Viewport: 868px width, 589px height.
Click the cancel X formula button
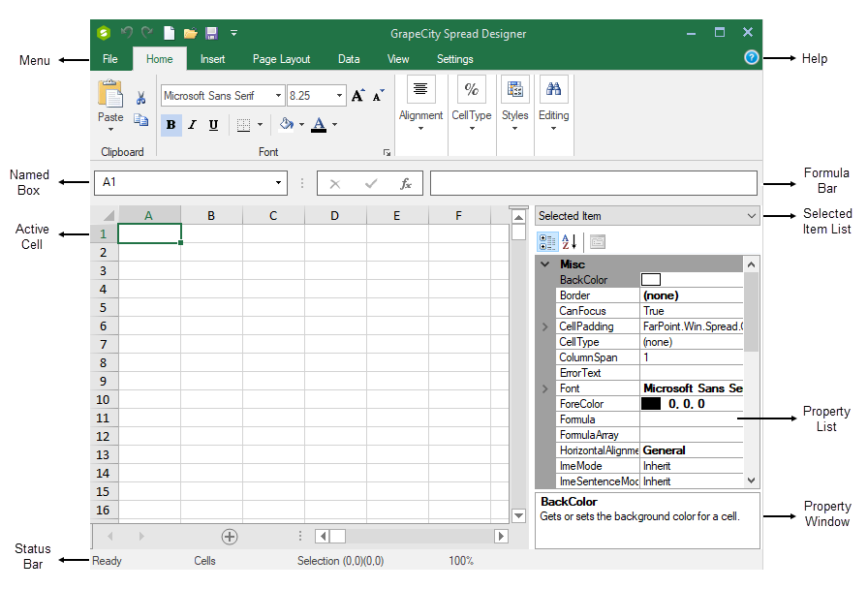coord(335,184)
